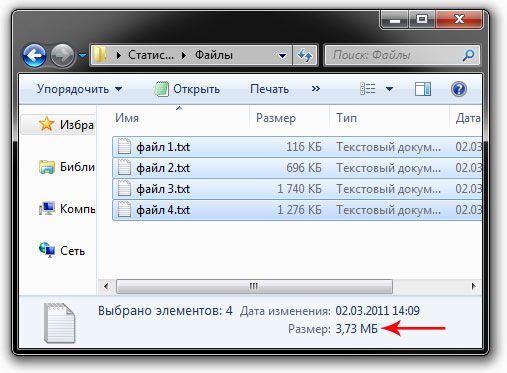Click the Network globe icon
Viewport: 507px width, 373px height.
[x=47, y=250]
